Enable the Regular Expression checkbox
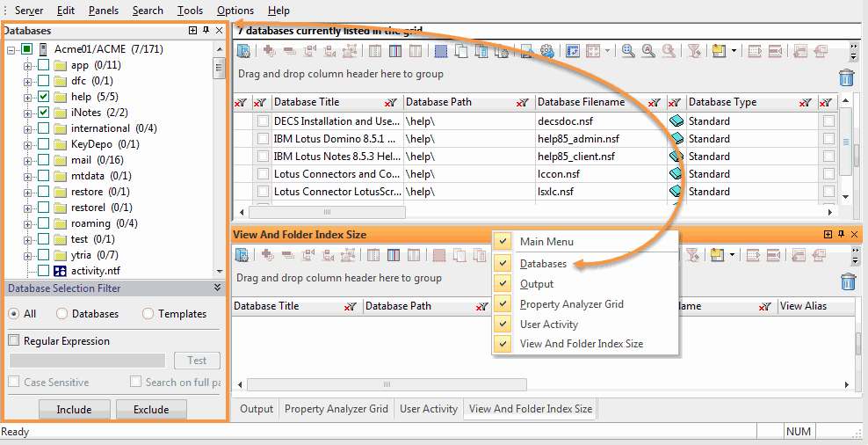868x445 pixels. [x=13, y=341]
